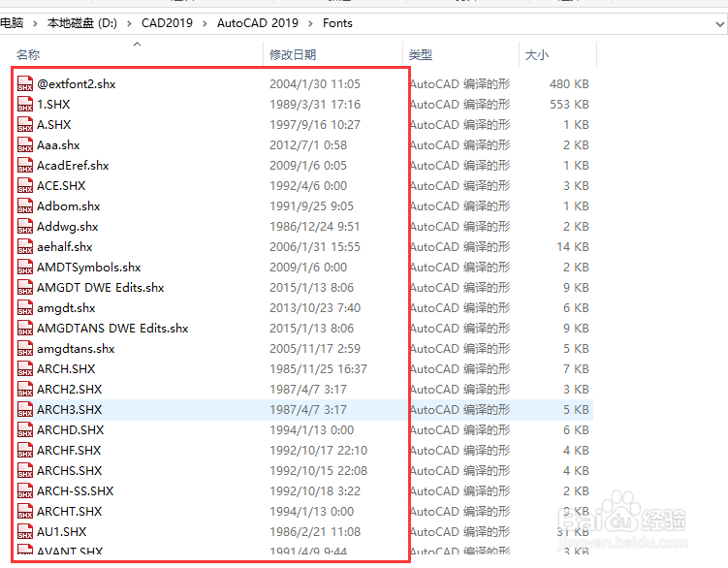
Task: Click size value 553 KB
Action: pos(569,105)
